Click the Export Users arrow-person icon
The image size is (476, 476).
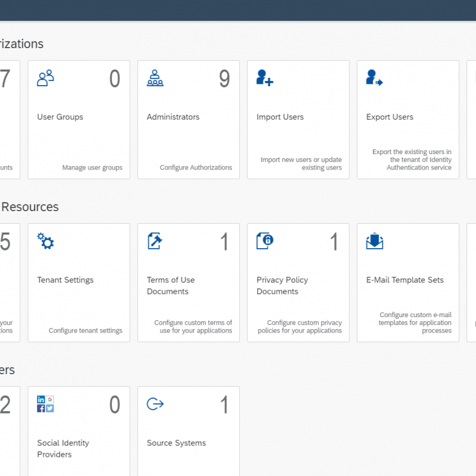[x=374, y=78]
